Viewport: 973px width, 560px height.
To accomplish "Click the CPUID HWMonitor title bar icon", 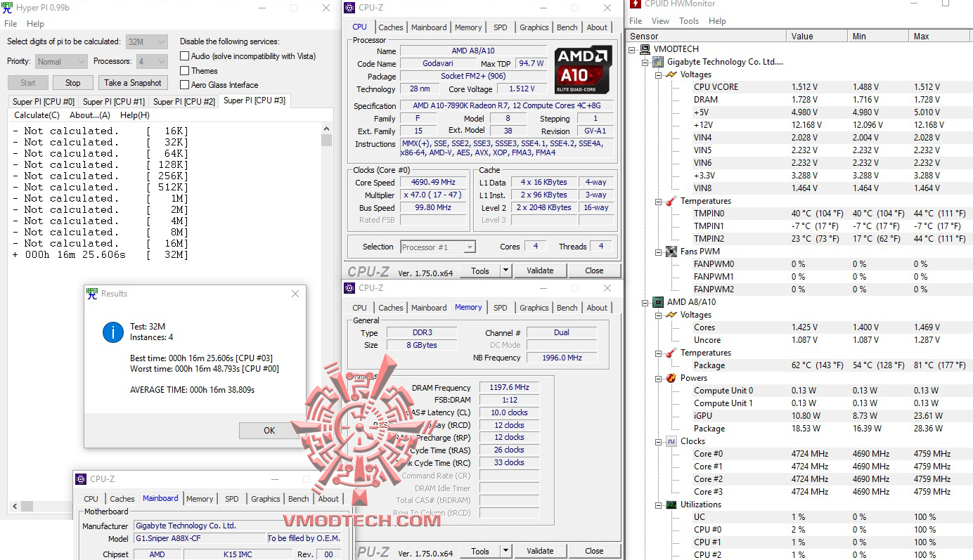I will (x=636, y=4).
